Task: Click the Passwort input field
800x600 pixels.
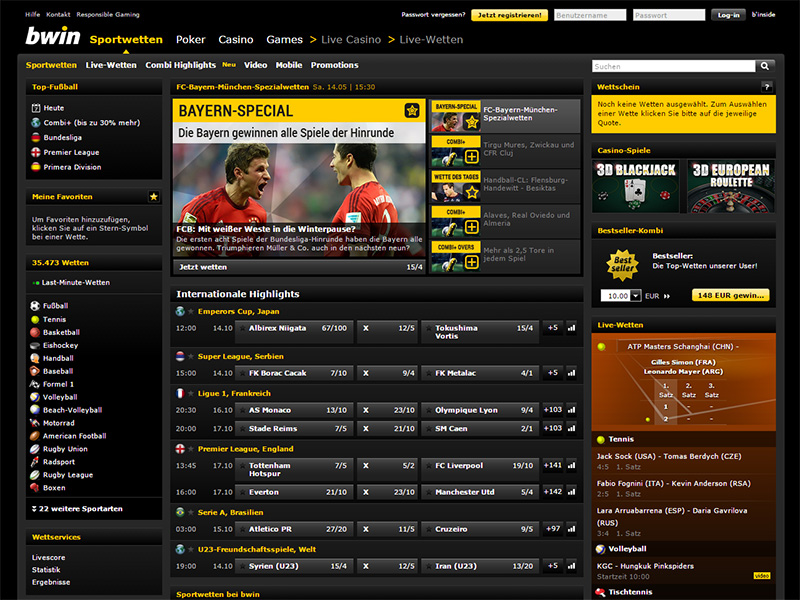Action: (669, 15)
